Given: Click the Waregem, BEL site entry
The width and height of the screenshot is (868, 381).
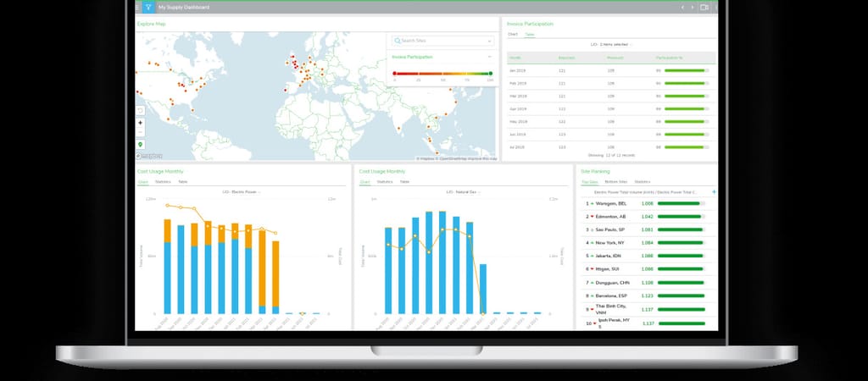Looking at the screenshot, I should [x=612, y=203].
